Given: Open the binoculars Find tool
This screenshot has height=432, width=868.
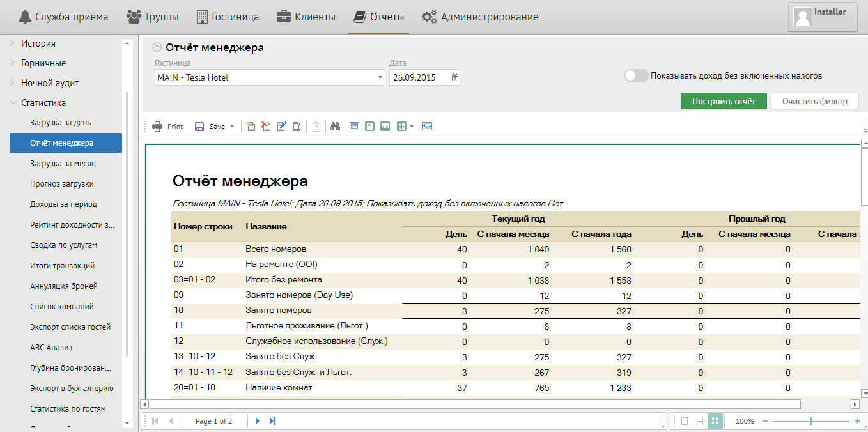Looking at the screenshot, I should coord(335,127).
